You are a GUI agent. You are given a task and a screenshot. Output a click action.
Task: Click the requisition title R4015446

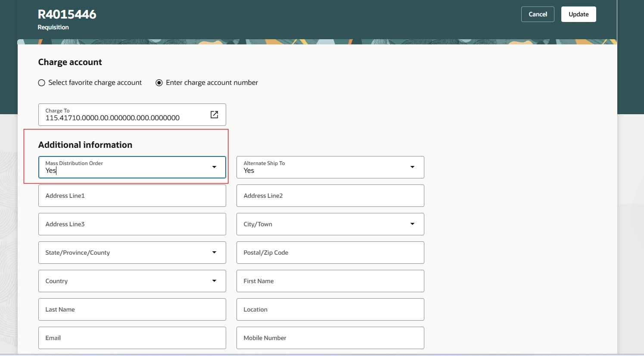coord(67,14)
